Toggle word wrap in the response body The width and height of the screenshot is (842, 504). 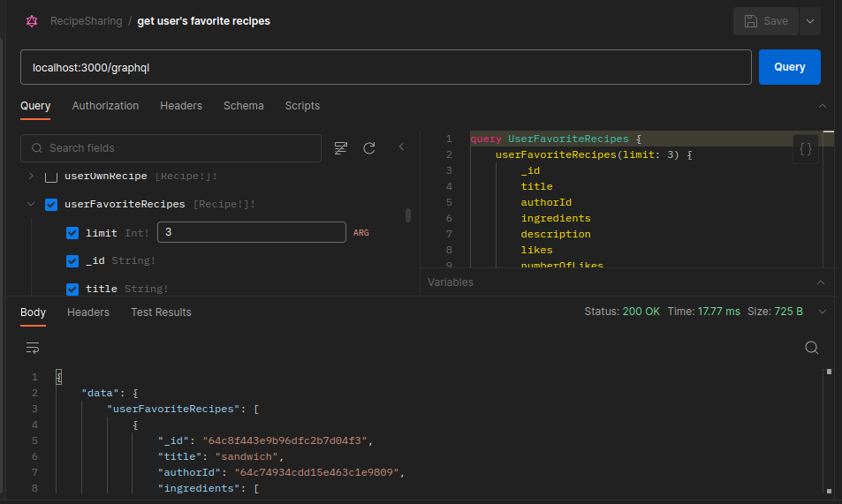pyautogui.click(x=33, y=348)
